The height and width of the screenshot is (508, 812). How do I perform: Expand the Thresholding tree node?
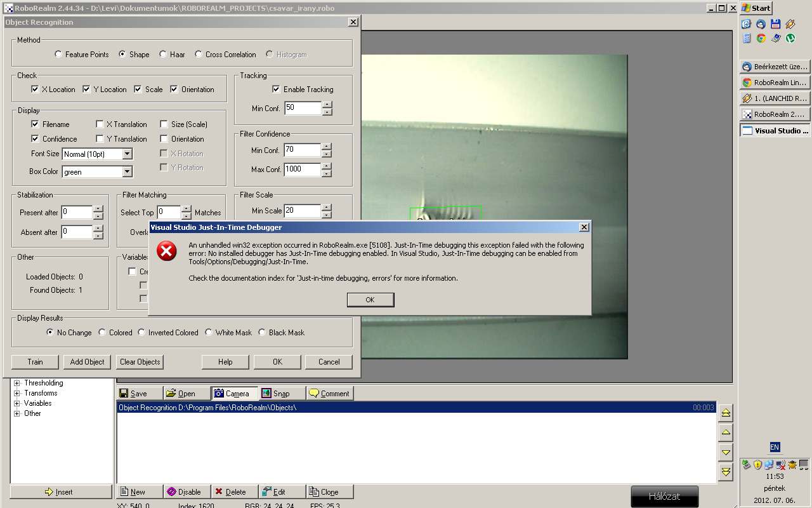[17, 383]
